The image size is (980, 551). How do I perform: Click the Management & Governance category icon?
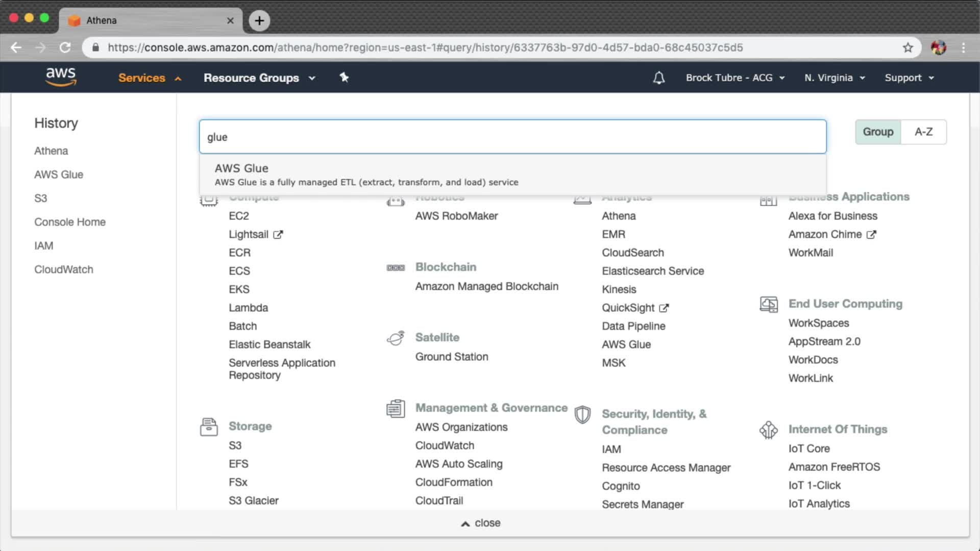396,408
